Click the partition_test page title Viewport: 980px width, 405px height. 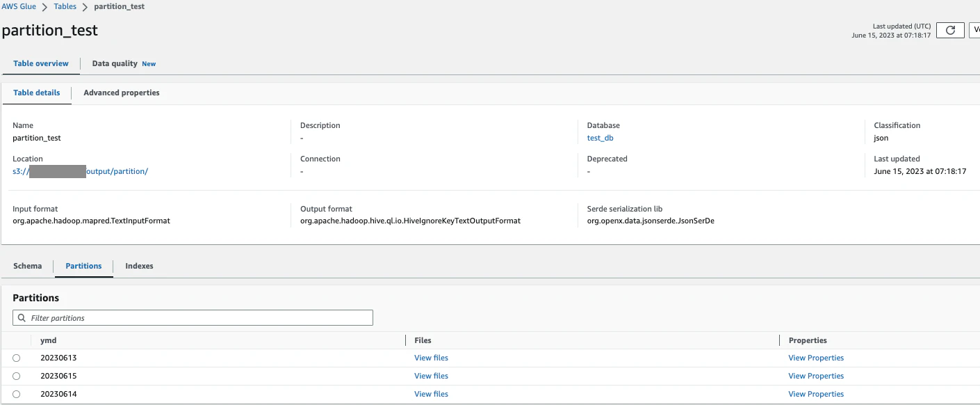[50, 31]
